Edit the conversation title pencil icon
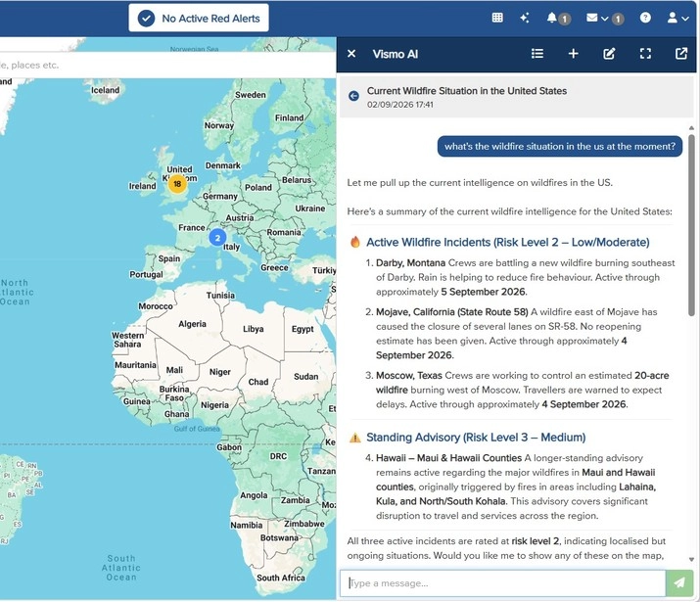The image size is (700, 602). point(609,54)
